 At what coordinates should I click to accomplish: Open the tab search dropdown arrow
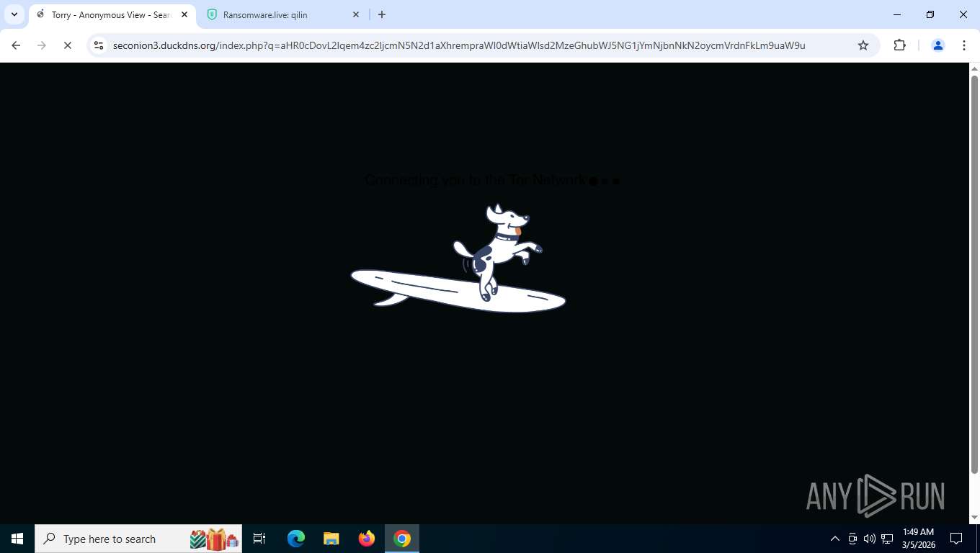point(14,14)
